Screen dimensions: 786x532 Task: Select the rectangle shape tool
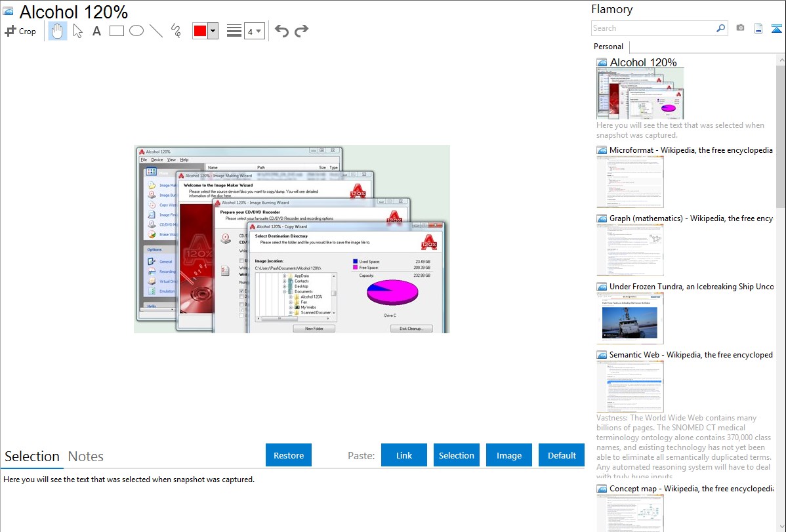pyautogui.click(x=116, y=31)
